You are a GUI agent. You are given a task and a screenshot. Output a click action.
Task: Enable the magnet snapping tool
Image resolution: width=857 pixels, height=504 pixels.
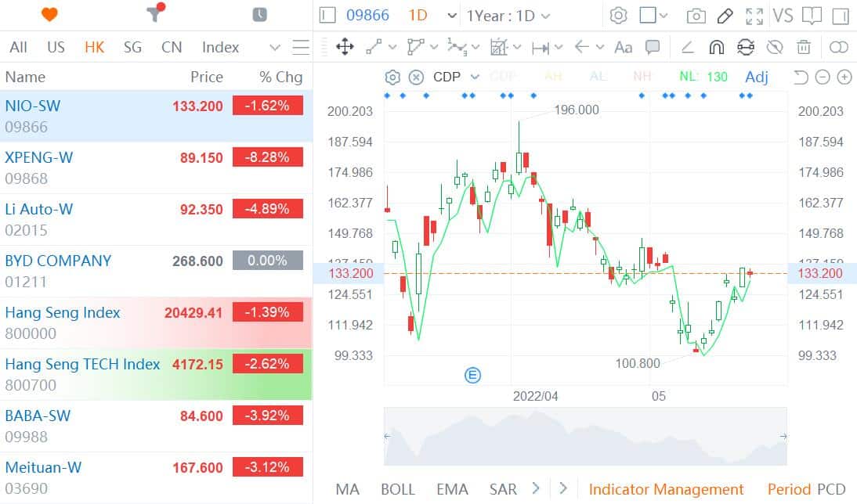click(x=716, y=47)
